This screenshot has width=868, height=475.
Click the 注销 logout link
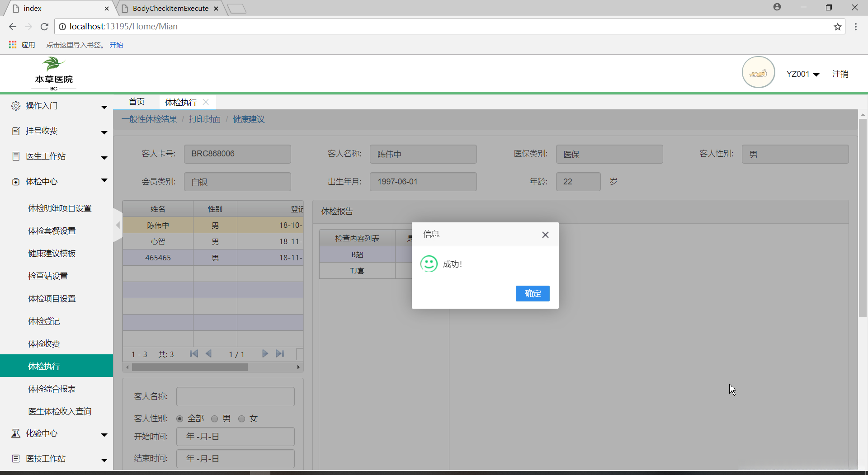click(840, 74)
